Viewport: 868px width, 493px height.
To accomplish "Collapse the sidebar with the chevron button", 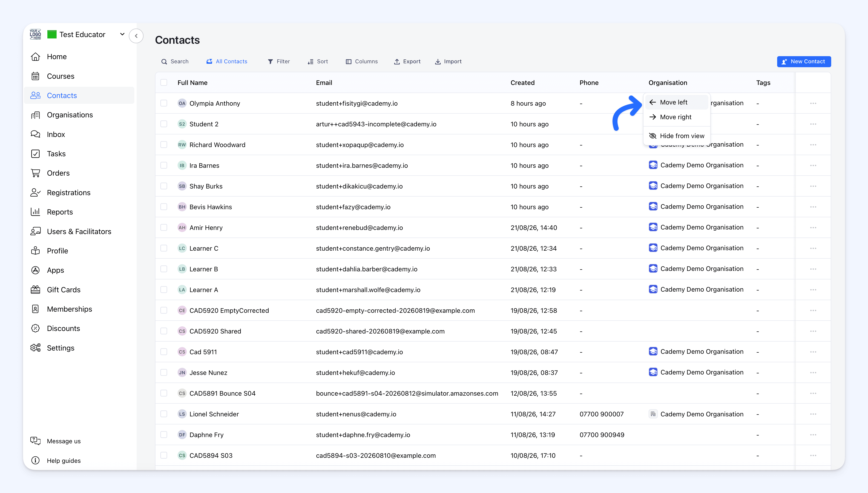I will (x=136, y=36).
